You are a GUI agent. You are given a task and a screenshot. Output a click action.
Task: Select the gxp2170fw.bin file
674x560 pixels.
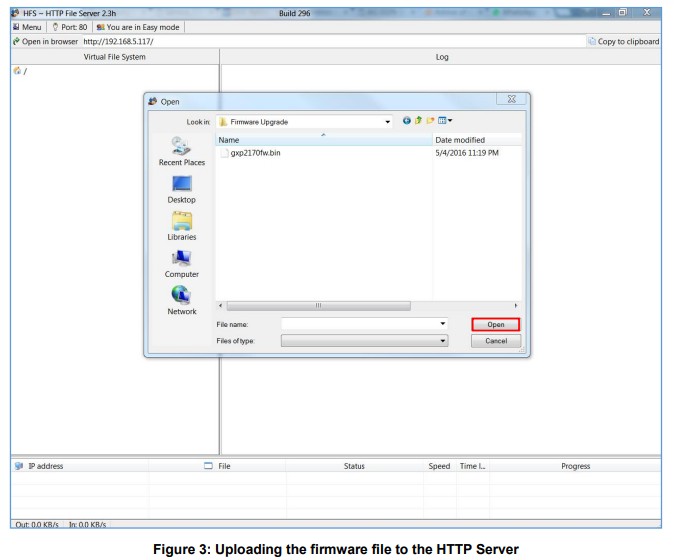point(255,153)
